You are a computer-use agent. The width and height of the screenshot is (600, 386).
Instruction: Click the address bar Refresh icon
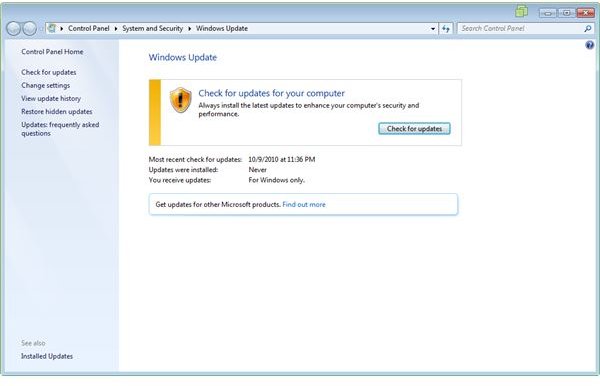446,28
